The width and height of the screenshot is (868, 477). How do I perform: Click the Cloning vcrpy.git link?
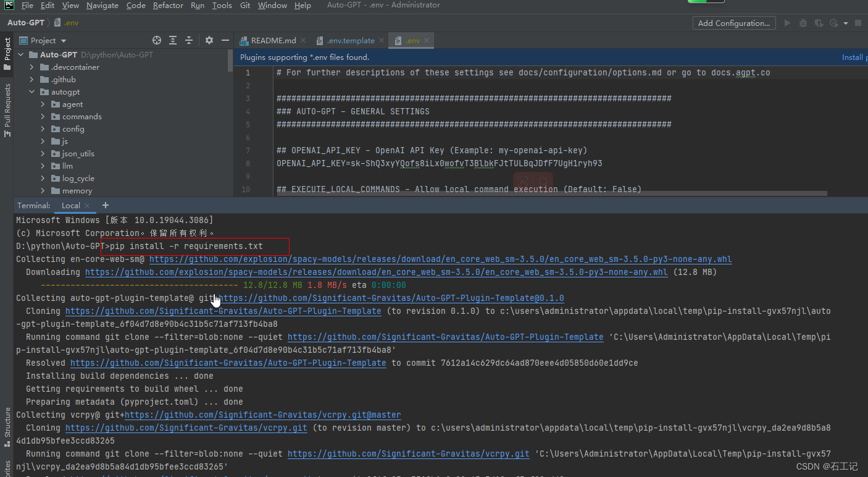[186, 428]
